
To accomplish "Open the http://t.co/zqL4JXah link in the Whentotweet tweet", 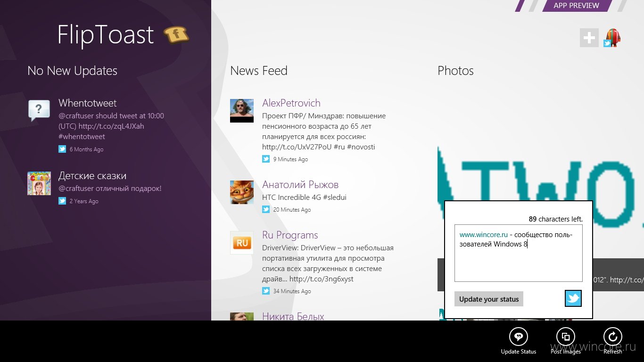I will [111, 126].
